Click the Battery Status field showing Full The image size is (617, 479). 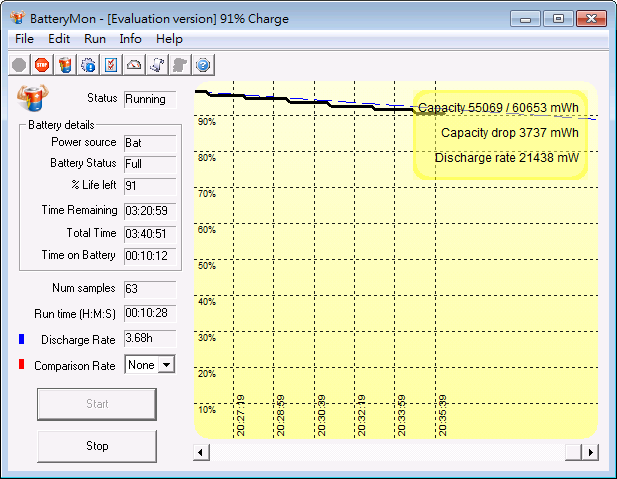pos(150,164)
